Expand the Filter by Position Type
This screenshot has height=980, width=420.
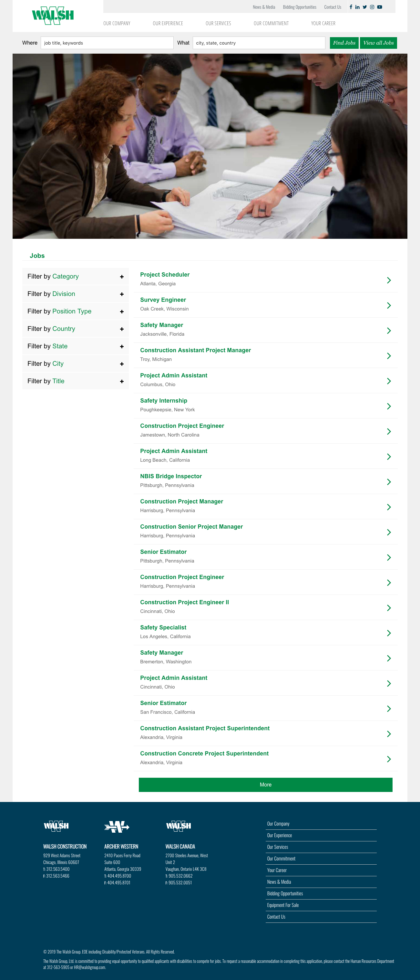point(75,311)
